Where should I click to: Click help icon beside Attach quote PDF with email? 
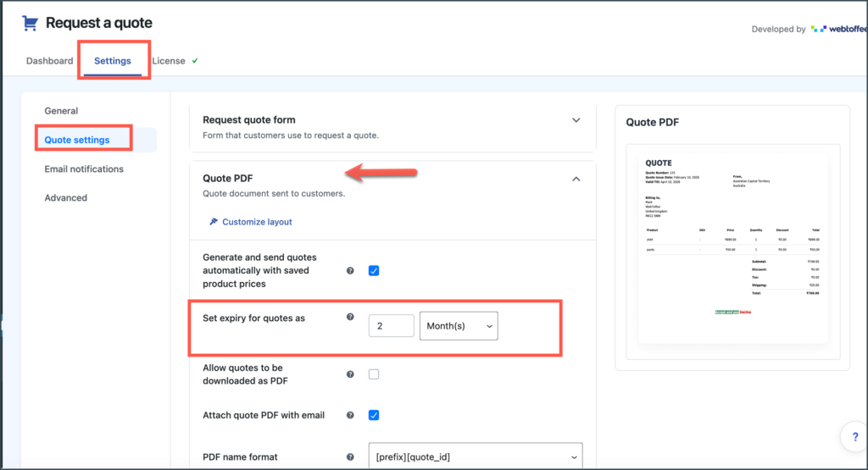[350, 415]
